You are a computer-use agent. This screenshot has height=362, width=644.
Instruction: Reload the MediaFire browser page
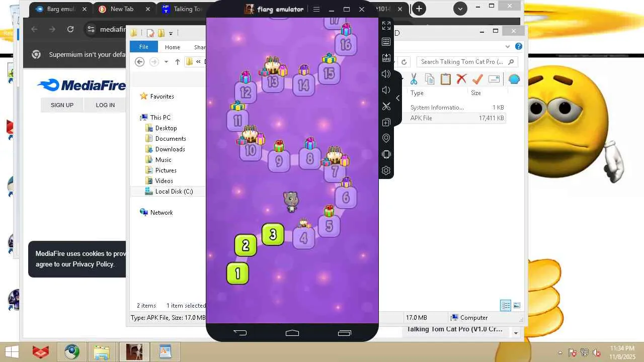click(70, 29)
